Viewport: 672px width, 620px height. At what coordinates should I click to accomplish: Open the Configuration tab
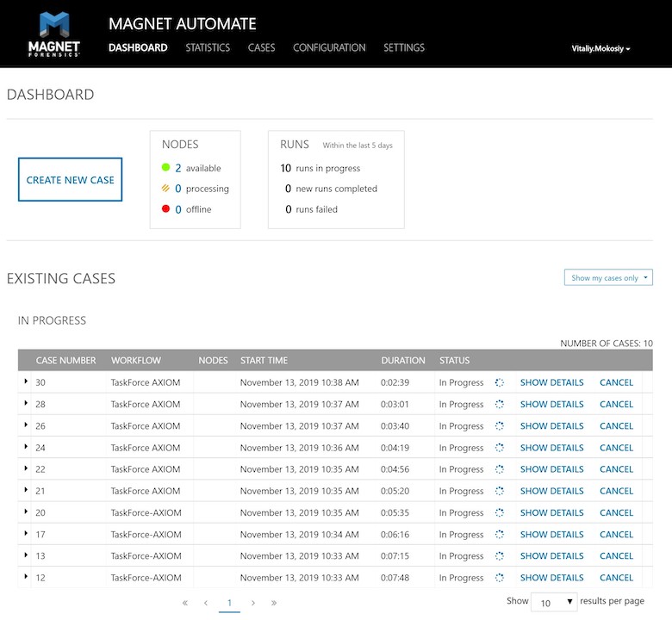pyautogui.click(x=329, y=47)
